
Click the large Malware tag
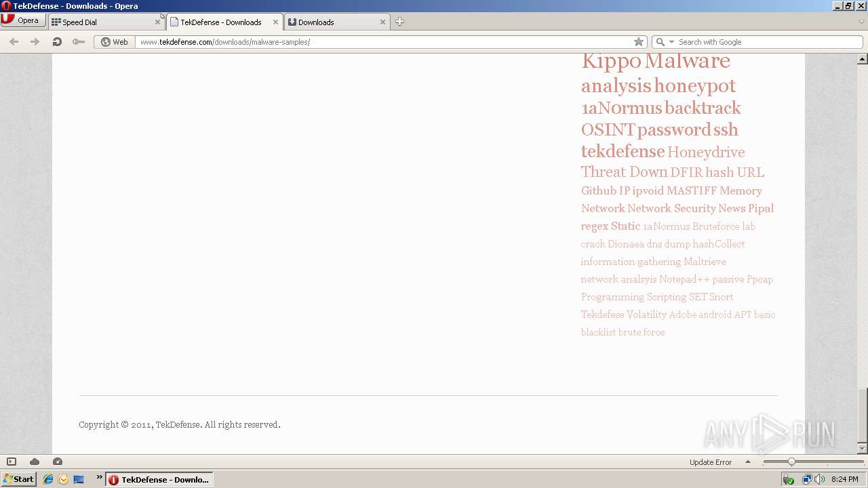[687, 60]
